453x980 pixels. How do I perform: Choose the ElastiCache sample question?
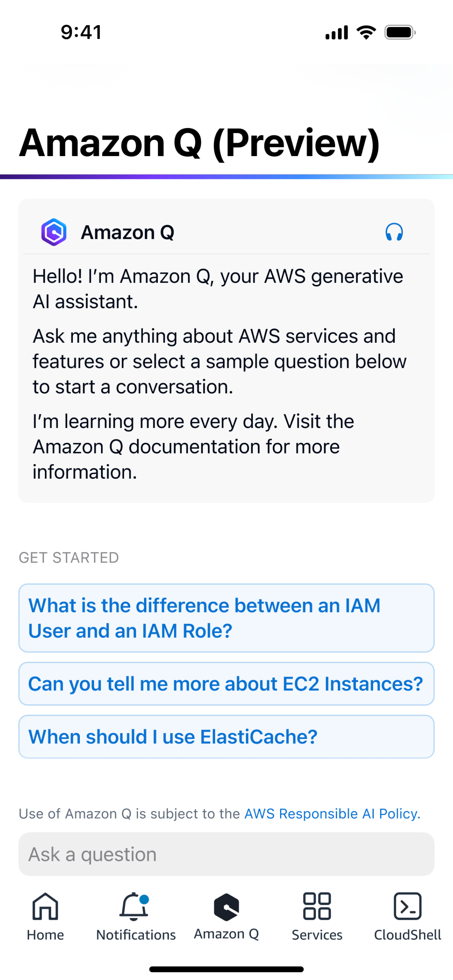point(226,736)
